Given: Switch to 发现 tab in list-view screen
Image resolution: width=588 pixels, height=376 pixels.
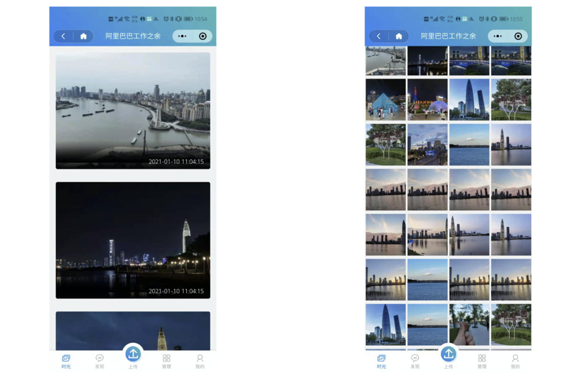Looking at the screenshot, I should tap(99, 361).
